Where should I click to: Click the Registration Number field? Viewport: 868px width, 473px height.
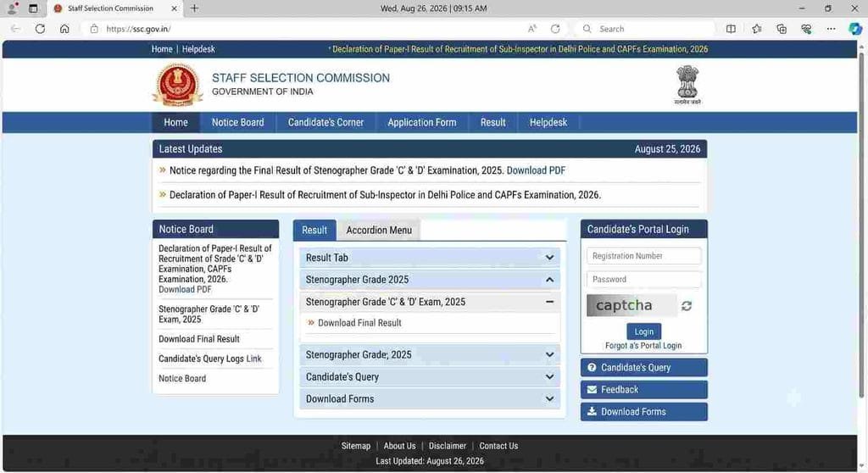pos(644,256)
